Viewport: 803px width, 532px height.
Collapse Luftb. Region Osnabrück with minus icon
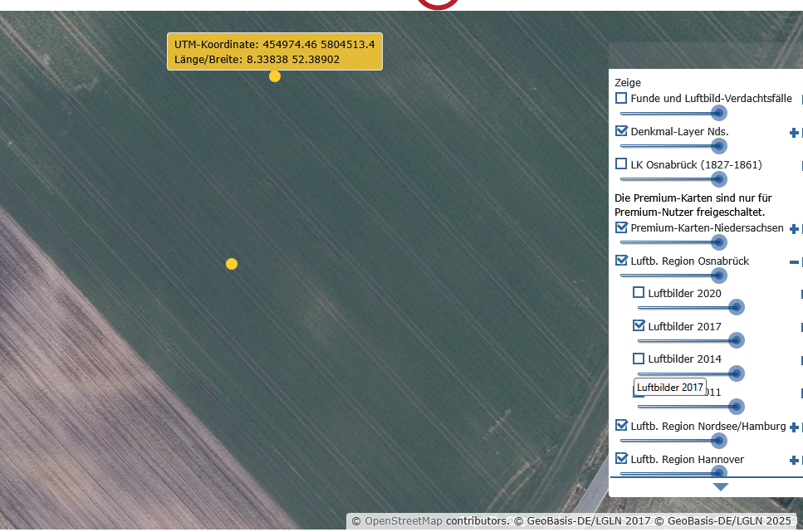pyautogui.click(x=794, y=262)
